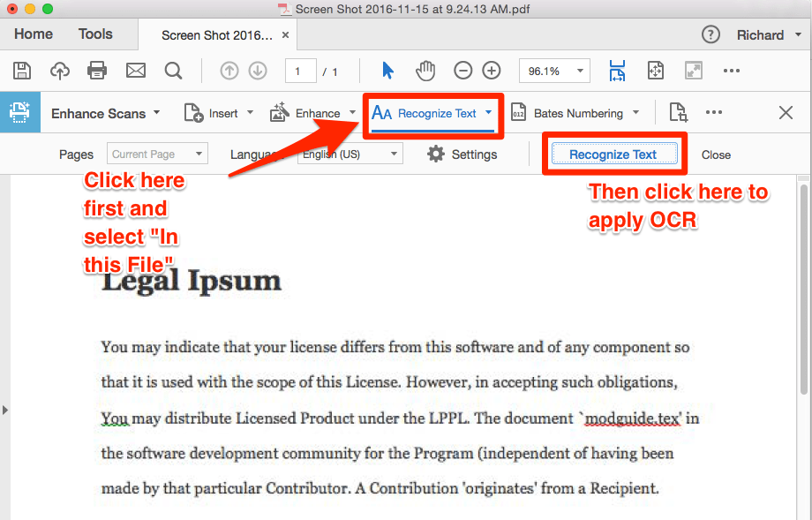Click the word modguide.tex in document
Viewport: 812px width, 520px height.
coord(633,418)
